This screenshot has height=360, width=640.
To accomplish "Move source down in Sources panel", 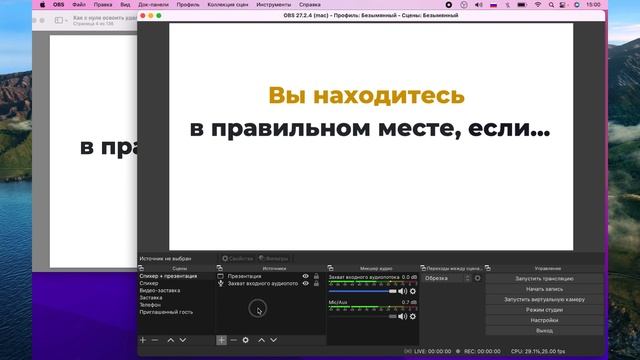I will (273, 340).
